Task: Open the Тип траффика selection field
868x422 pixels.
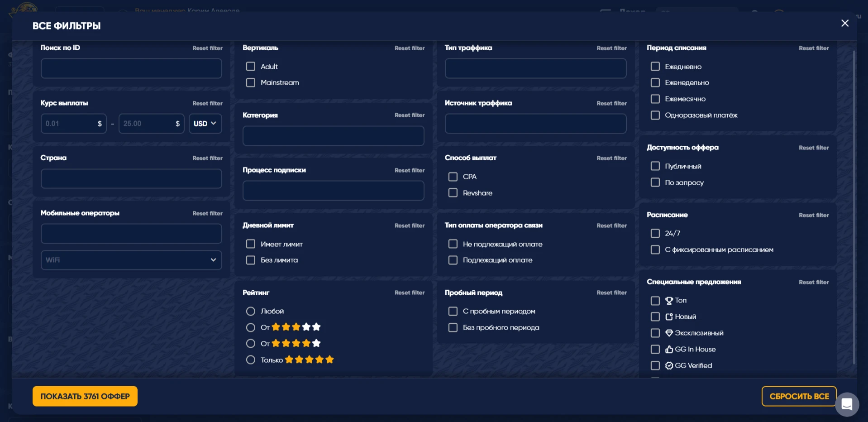Action: pos(535,68)
